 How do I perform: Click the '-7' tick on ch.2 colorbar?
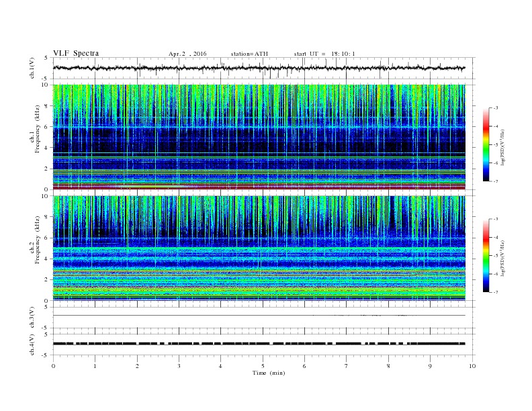(495, 292)
